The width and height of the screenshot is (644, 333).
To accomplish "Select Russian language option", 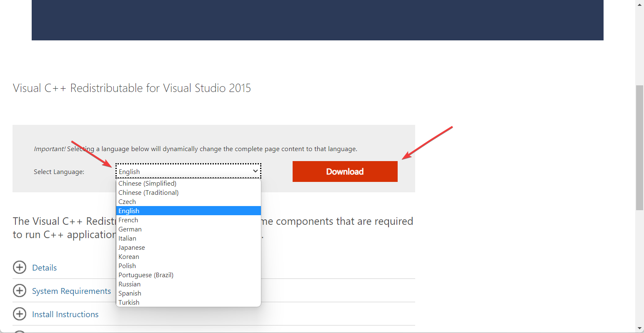I will point(188,284).
